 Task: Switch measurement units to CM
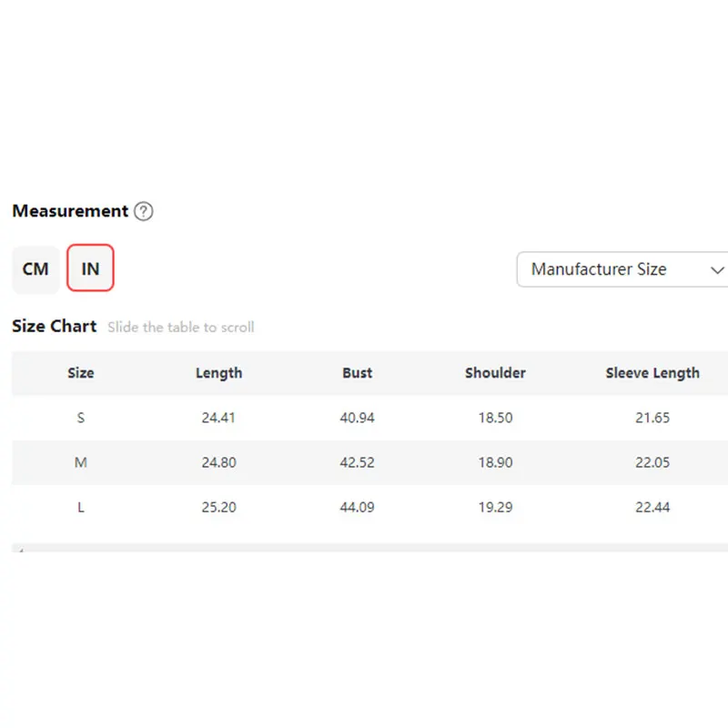[x=35, y=269]
